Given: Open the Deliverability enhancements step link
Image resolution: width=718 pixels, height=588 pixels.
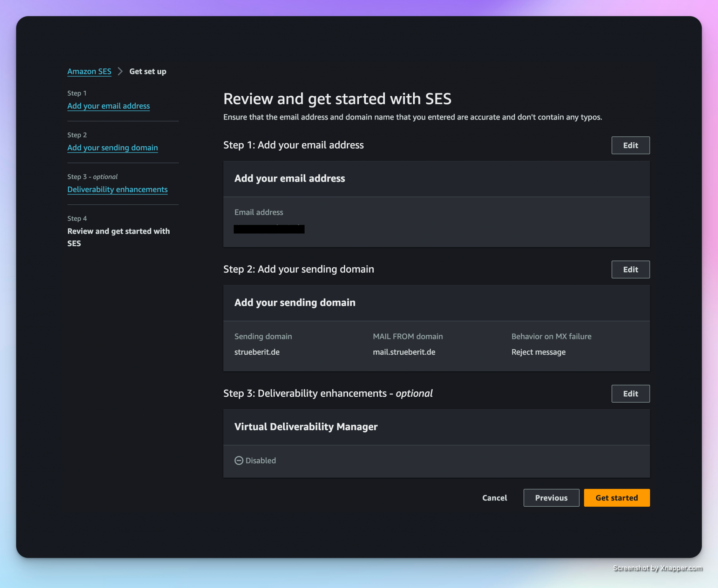Looking at the screenshot, I should click(117, 189).
